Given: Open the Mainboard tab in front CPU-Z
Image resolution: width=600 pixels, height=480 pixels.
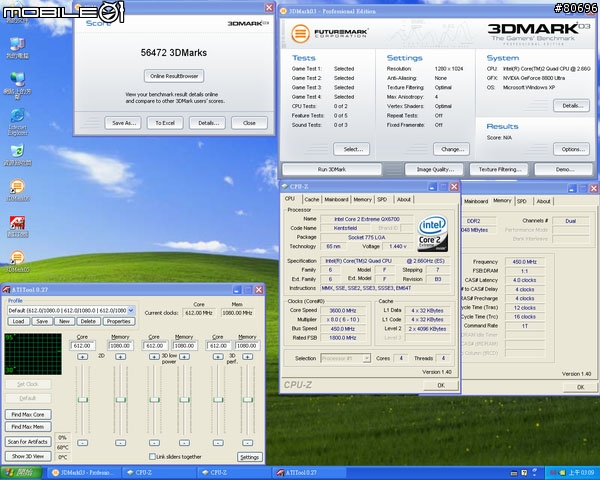Looking at the screenshot, I should pos(336,199).
